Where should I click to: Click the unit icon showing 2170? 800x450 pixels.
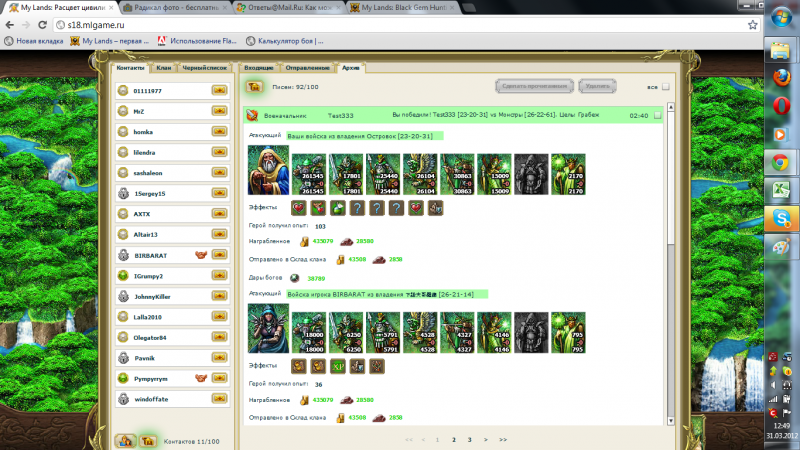[568, 174]
